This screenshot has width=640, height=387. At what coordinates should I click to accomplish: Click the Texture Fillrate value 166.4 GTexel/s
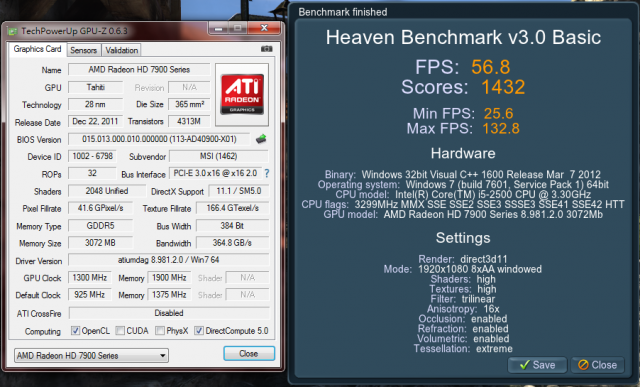[233, 208]
